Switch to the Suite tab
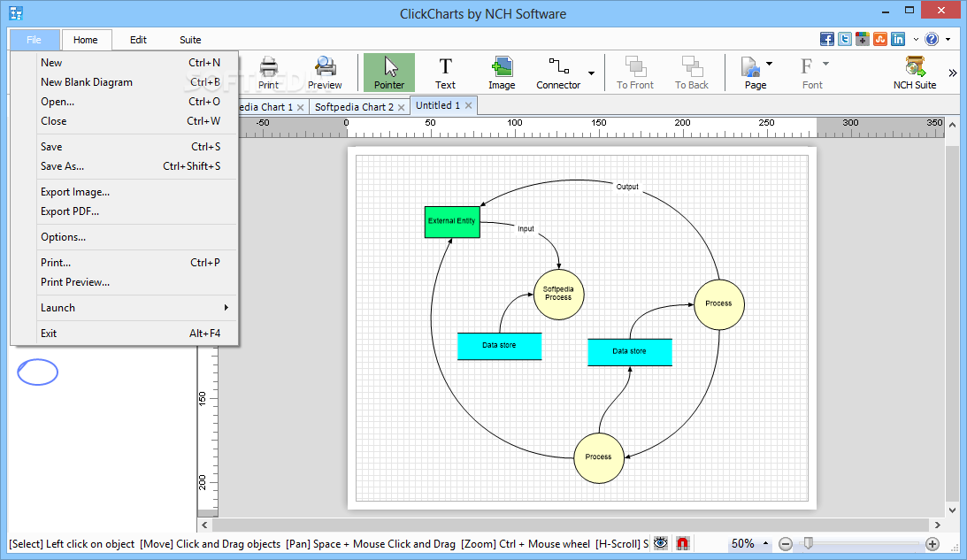967x560 pixels. pos(190,40)
